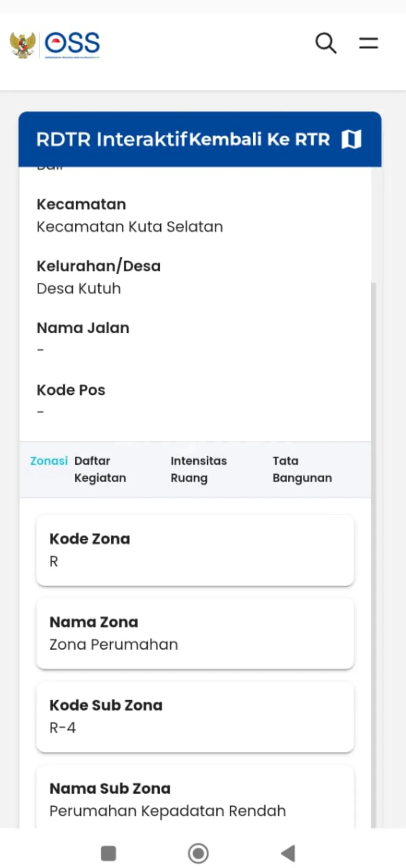The image size is (406, 868).
Task: Tap the Android recent apps square
Action: tap(109, 853)
